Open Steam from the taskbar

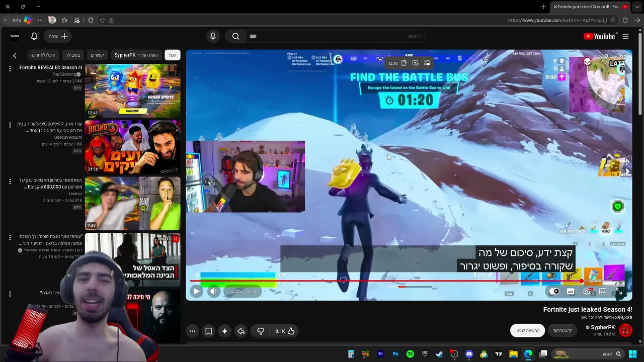(439, 354)
